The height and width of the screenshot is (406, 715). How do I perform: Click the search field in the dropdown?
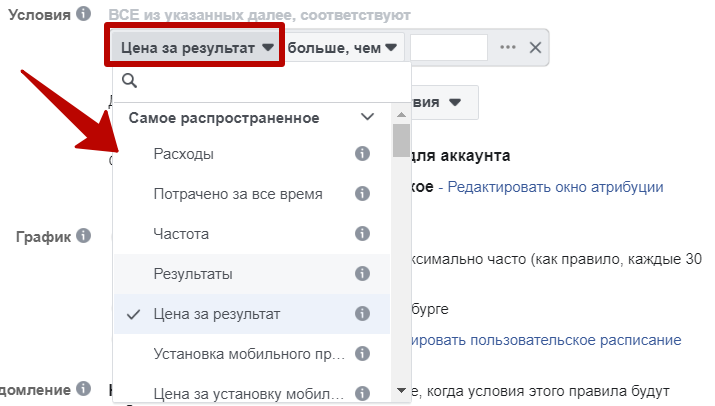(x=262, y=82)
